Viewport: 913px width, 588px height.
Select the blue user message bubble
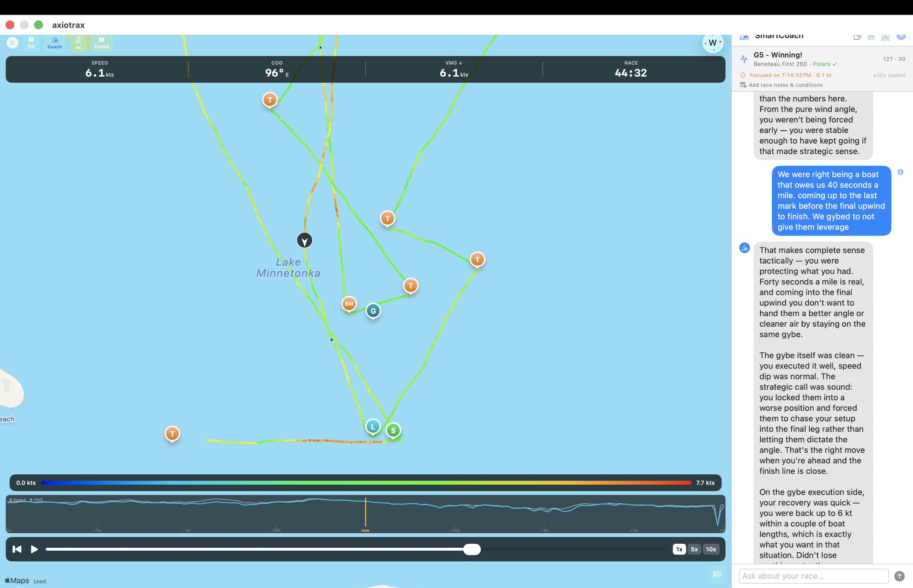click(831, 201)
